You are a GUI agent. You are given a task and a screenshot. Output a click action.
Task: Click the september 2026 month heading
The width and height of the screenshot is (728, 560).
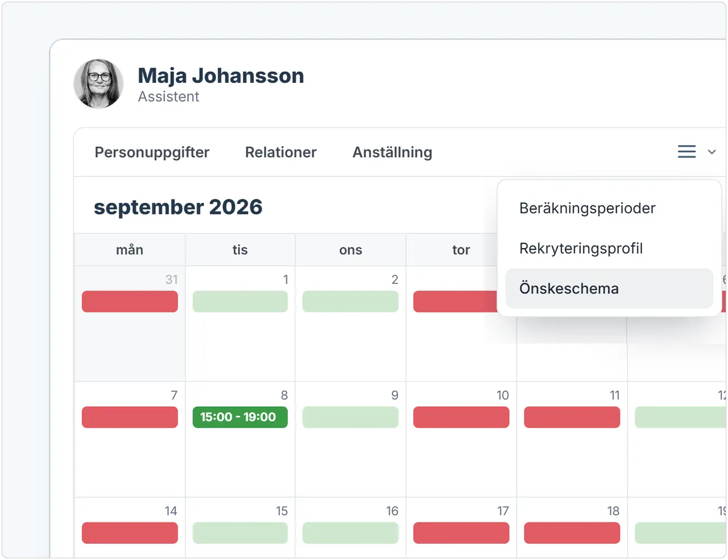tap(178, 207)
